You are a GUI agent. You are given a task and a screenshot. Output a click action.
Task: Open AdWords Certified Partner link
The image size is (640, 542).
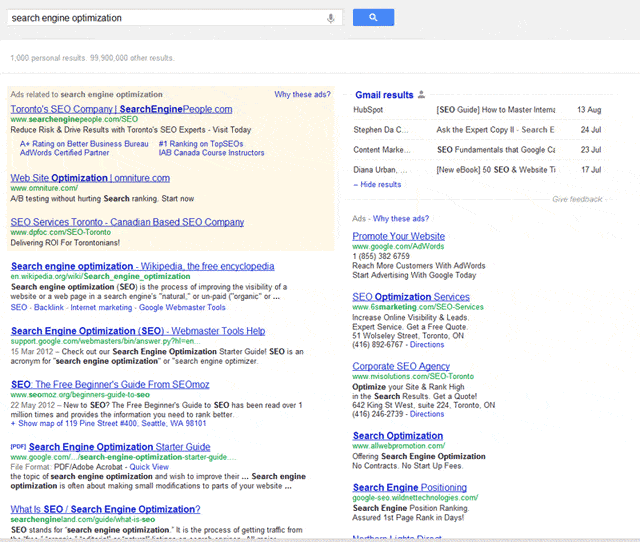point(64,153)
